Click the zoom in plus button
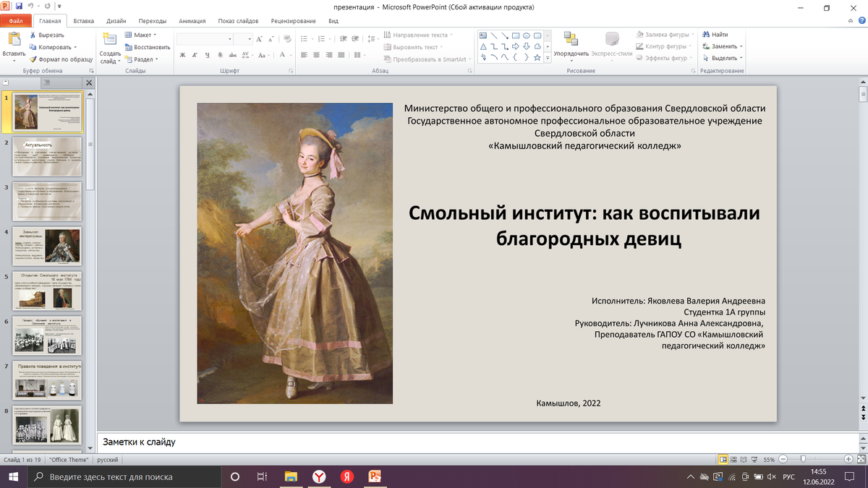This screenshot has width=868, height=488. [x=848, y=459]
